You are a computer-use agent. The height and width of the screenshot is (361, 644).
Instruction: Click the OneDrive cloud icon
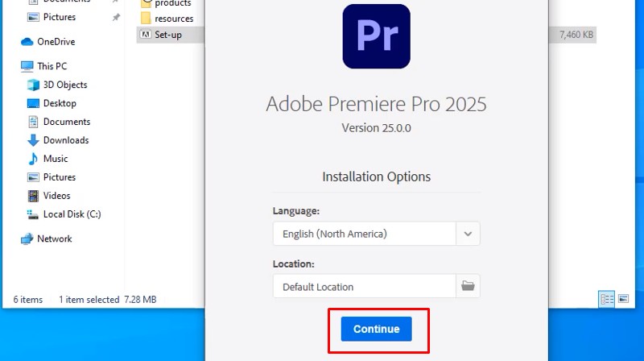pos(27,42)
